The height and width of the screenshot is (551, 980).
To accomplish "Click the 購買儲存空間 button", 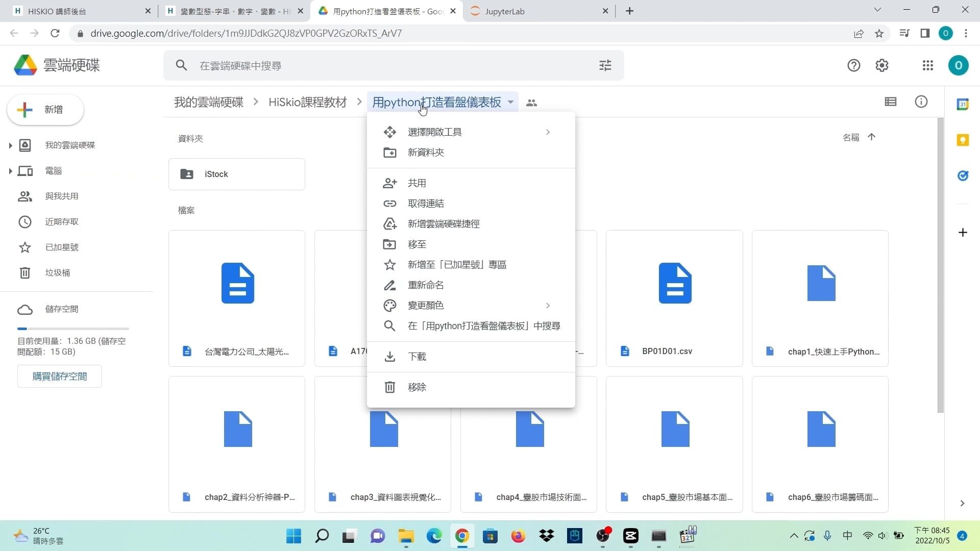I will coord(59,376).
